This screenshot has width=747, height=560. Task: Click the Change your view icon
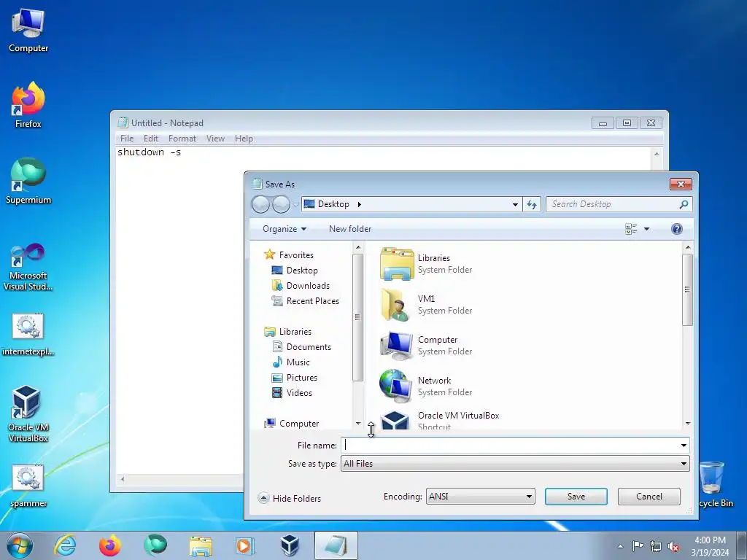coord(631,229)
